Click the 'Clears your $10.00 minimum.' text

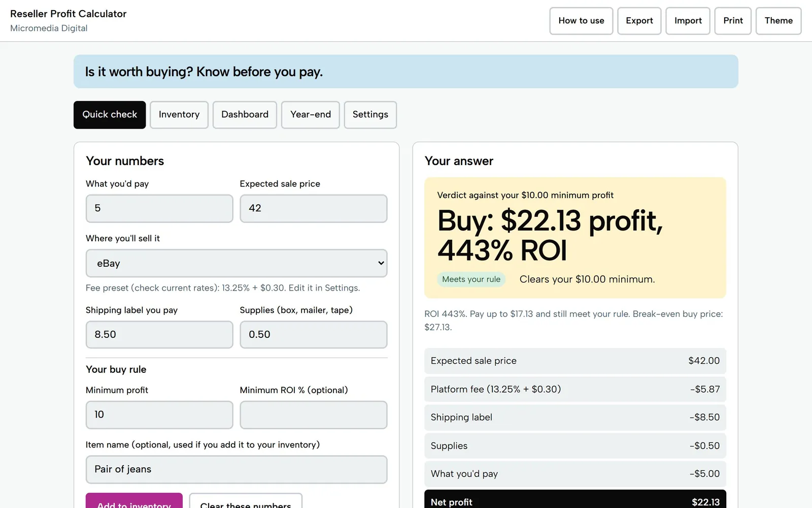point(587,279)
